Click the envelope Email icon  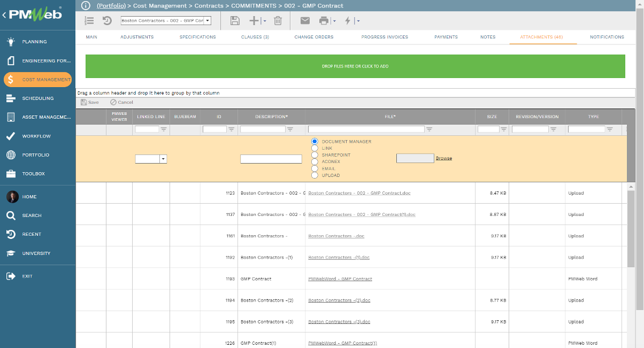tap(305, 21)
